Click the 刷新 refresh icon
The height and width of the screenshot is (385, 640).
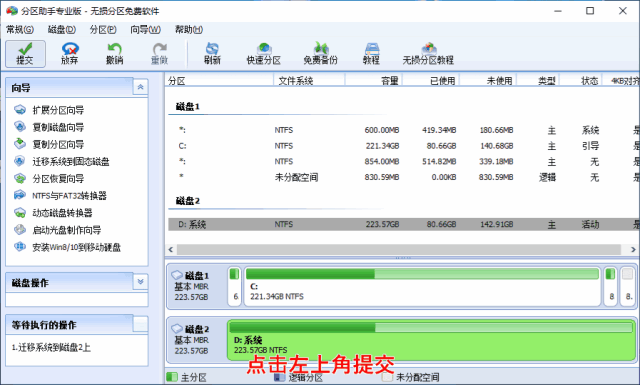[212, 53]
